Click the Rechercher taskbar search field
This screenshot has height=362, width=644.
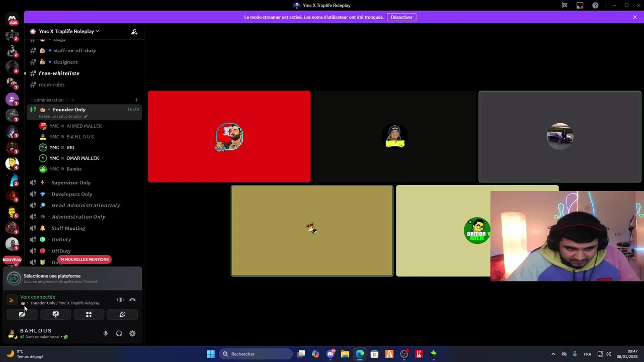point(257,354)
